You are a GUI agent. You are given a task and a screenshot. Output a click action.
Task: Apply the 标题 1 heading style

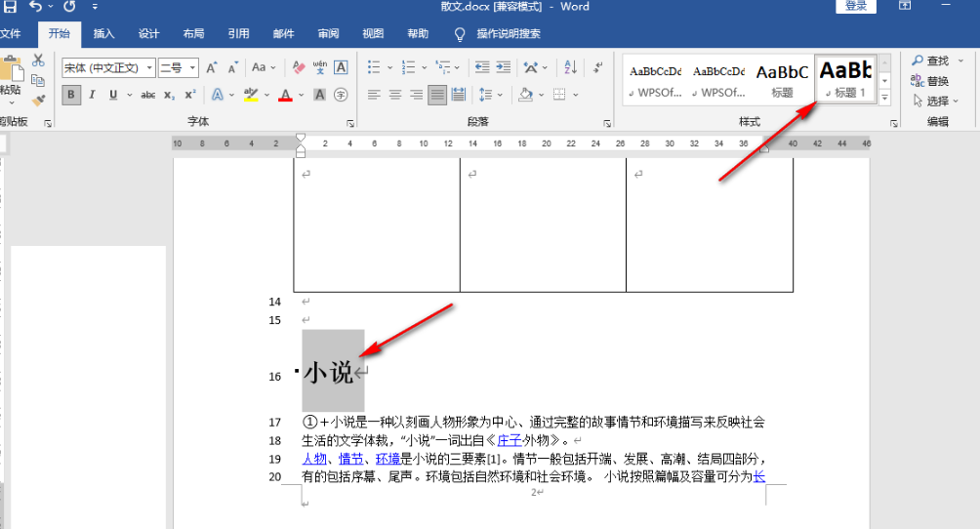(x=846, y=79)
